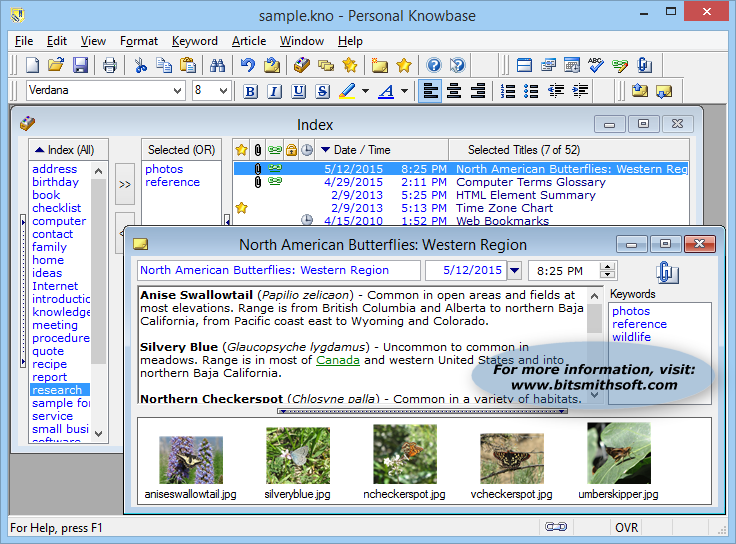Toggle Italic formatting
This screenshot has width=736, height=544.
(274, 91)
